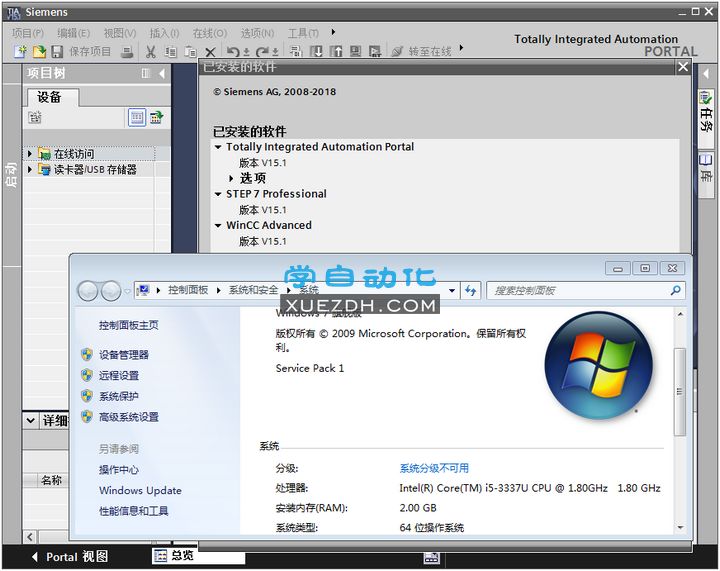Click the TIA Siemens logo in title bar
The image size is (720, 571).
[14, 12]
